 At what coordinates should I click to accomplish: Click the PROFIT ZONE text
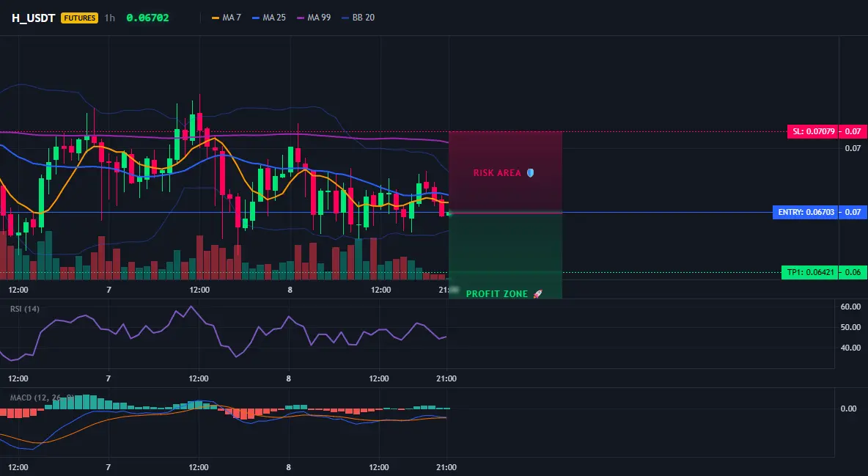click(x=497, y=293)
